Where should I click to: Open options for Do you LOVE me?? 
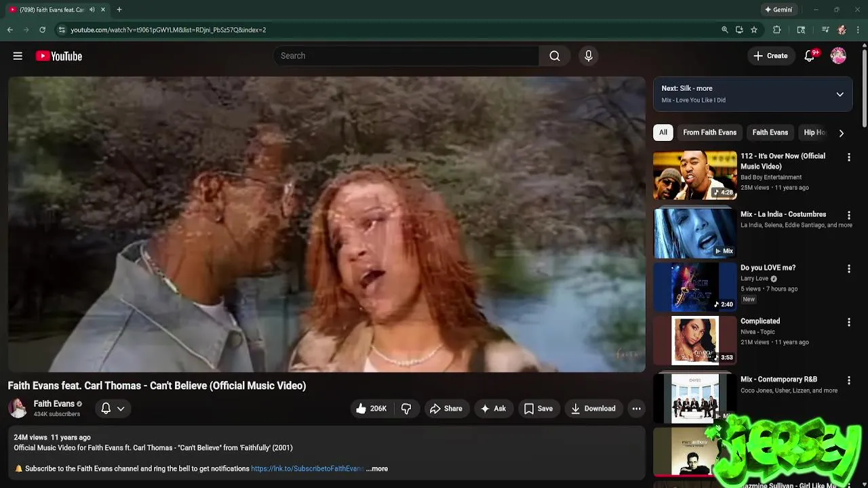coord(848,269)
